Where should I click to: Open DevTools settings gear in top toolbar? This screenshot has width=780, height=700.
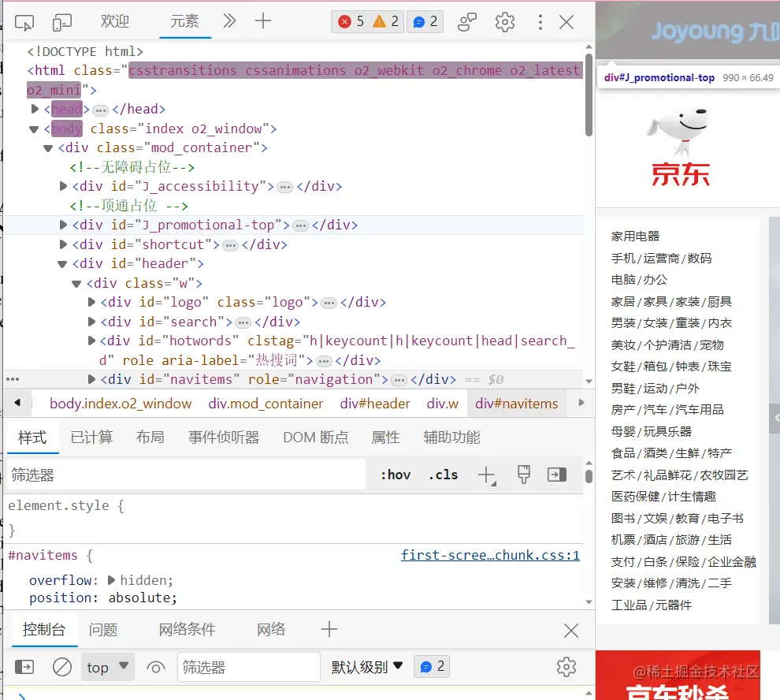[x=504, y=22]
